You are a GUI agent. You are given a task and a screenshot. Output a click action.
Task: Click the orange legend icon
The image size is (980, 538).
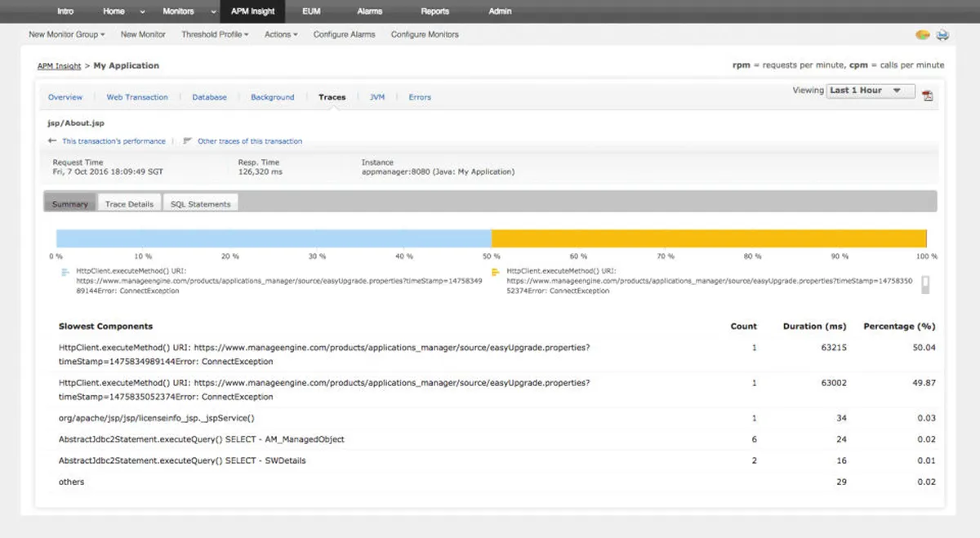pyautogui.click(x=495, y=273)
